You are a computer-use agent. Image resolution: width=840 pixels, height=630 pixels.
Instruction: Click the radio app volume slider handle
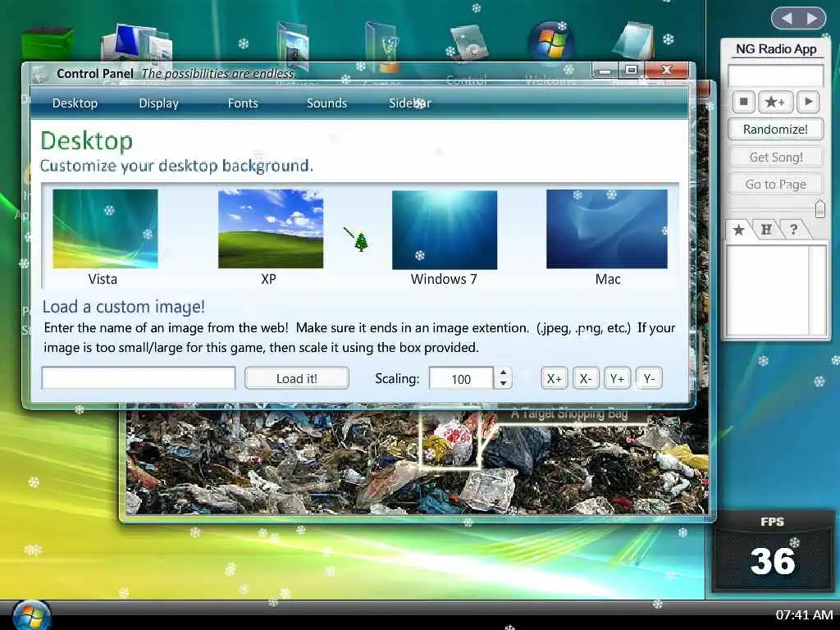(x=819, y=208)
